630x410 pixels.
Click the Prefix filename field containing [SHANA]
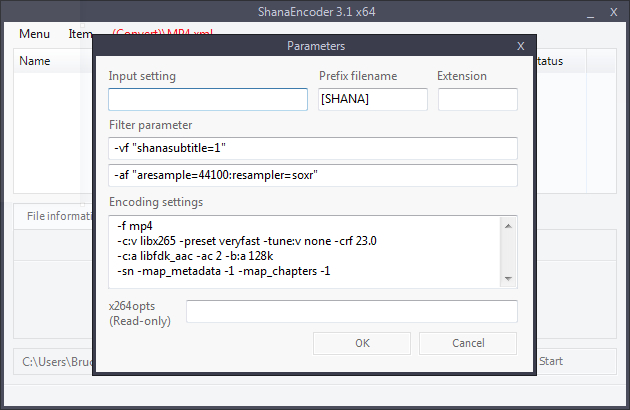click(372, 99)
